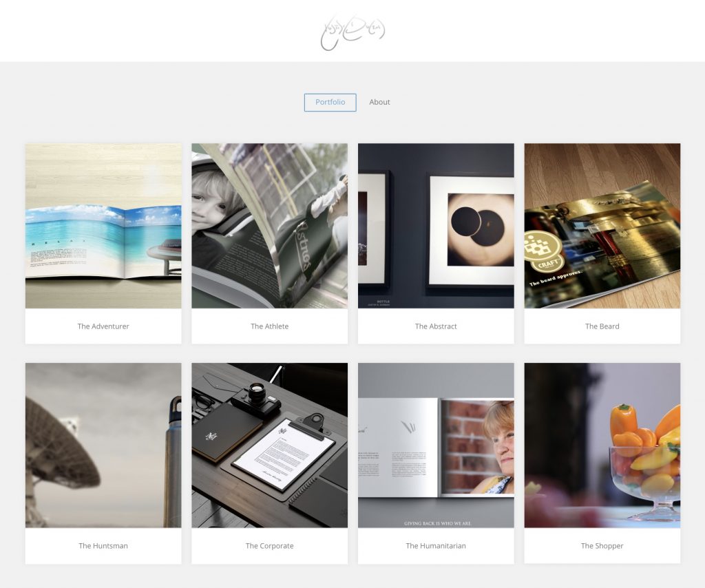Click 'The Shopper' title link

[x=602, y=546]
